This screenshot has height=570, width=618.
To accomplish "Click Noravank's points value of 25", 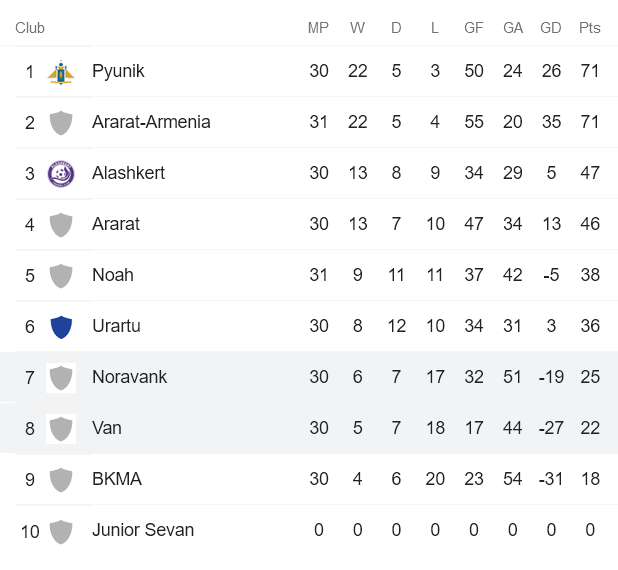I will (590, 377).
